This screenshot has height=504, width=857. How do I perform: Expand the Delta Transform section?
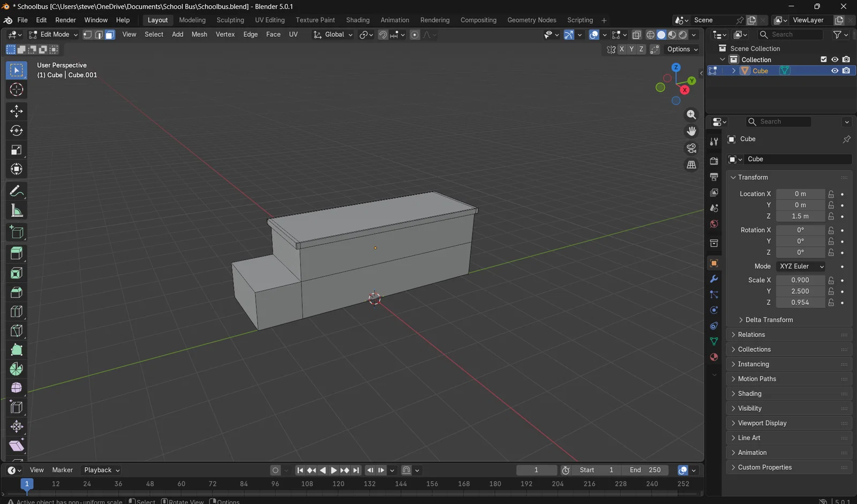(769, 320)
